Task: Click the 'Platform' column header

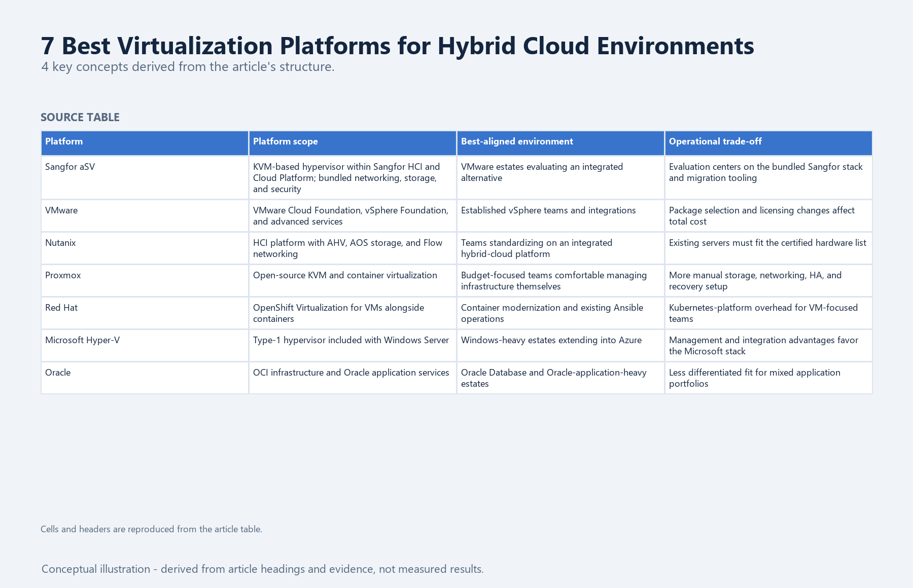Action: tap(145, 143)
